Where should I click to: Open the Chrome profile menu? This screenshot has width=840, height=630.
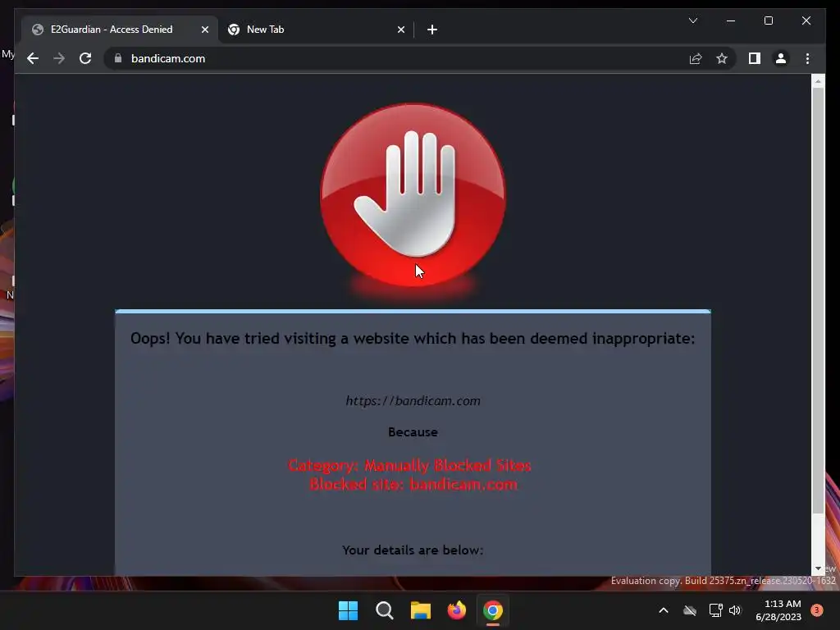click(781, 58)
